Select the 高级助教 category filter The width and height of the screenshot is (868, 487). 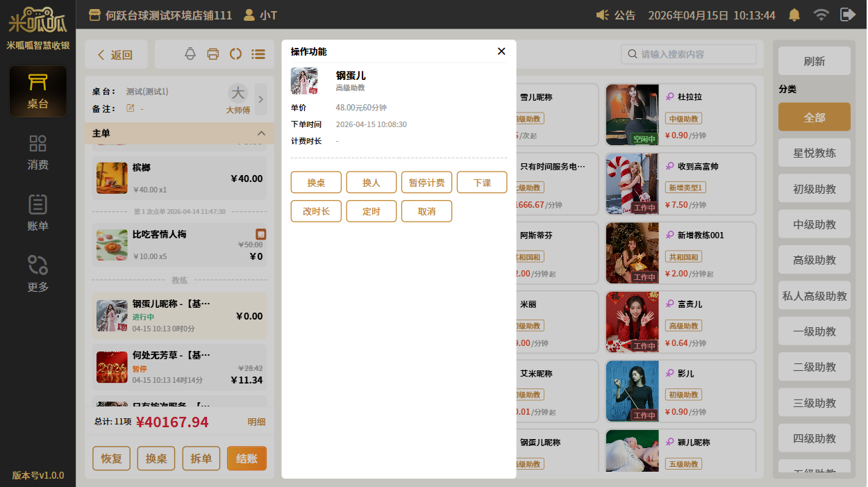pos(814,260)
